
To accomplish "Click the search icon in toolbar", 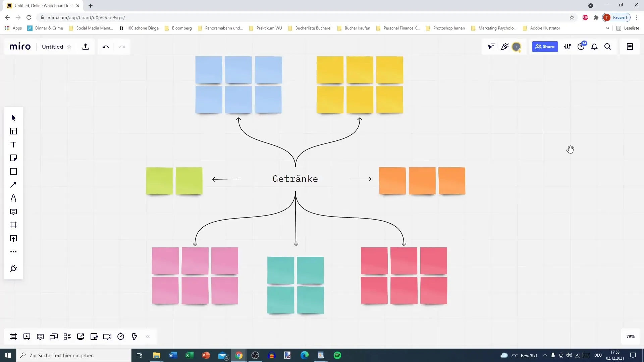I will click(608, 46).
